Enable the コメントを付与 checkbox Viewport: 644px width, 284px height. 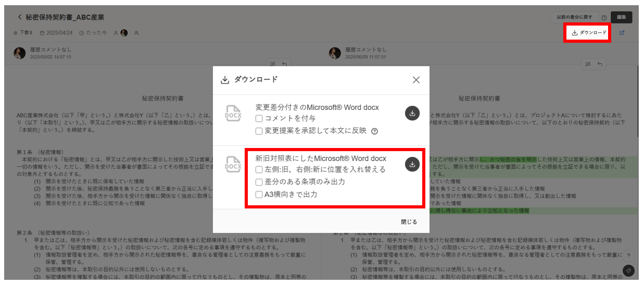(259, 119)
